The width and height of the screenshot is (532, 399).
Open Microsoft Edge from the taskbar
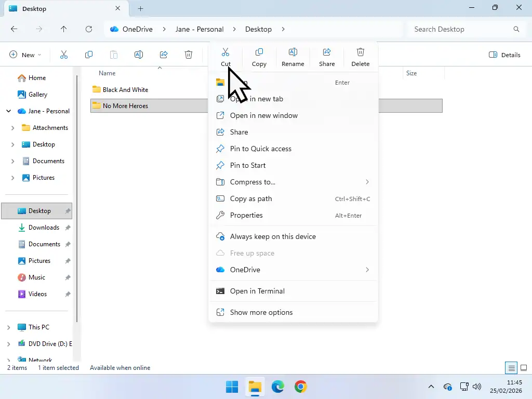[x=278, y=387]
